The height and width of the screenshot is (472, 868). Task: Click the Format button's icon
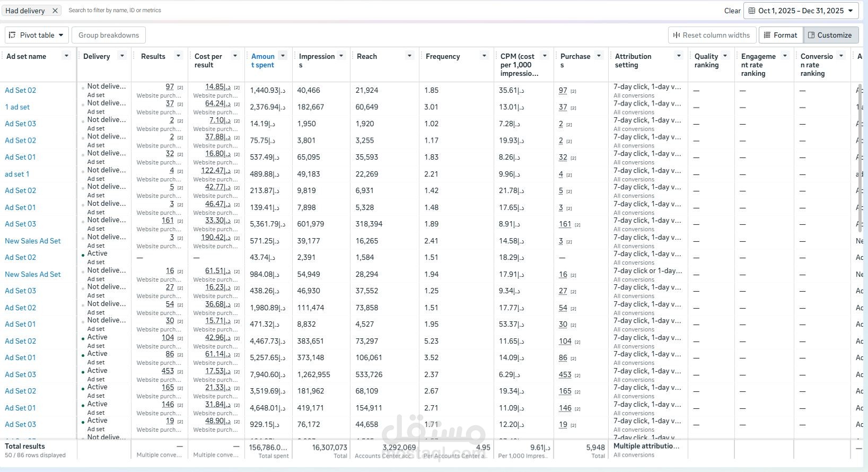767,35
